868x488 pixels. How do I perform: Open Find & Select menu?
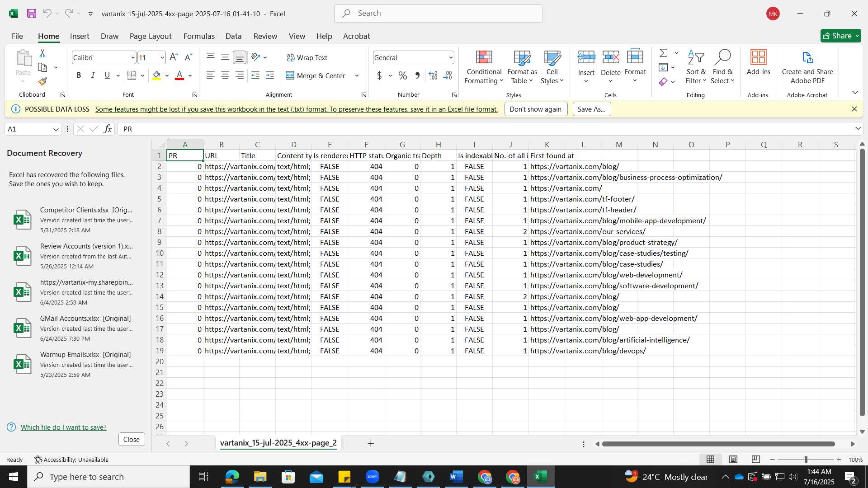click(x=722, y=67)
